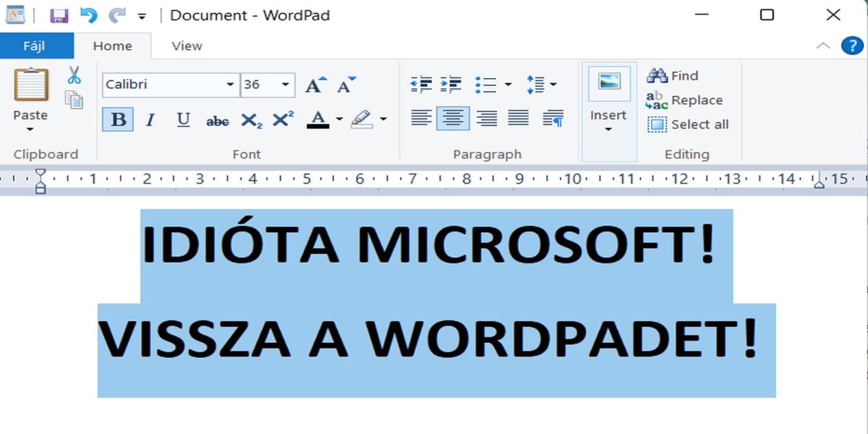868x434 pixels.
Task: Apply bold formatting to the text
Action: pos(116,119)
